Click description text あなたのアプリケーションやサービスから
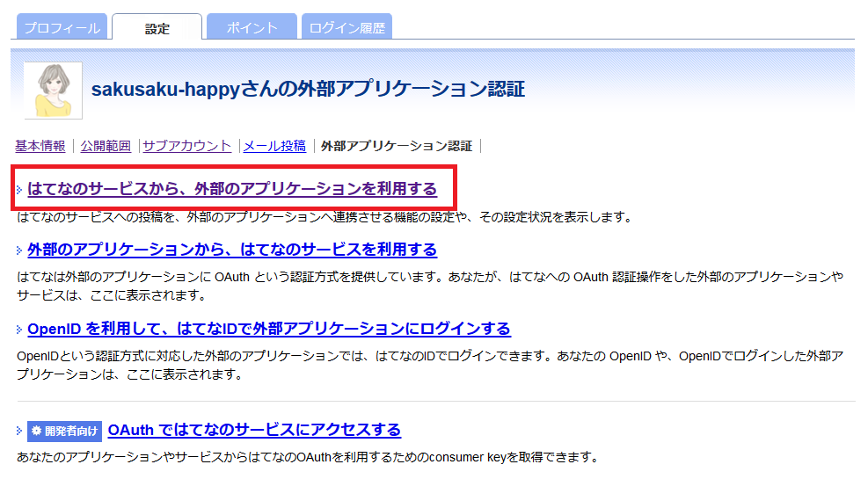 pyautogui.click(x=308, y=457)
